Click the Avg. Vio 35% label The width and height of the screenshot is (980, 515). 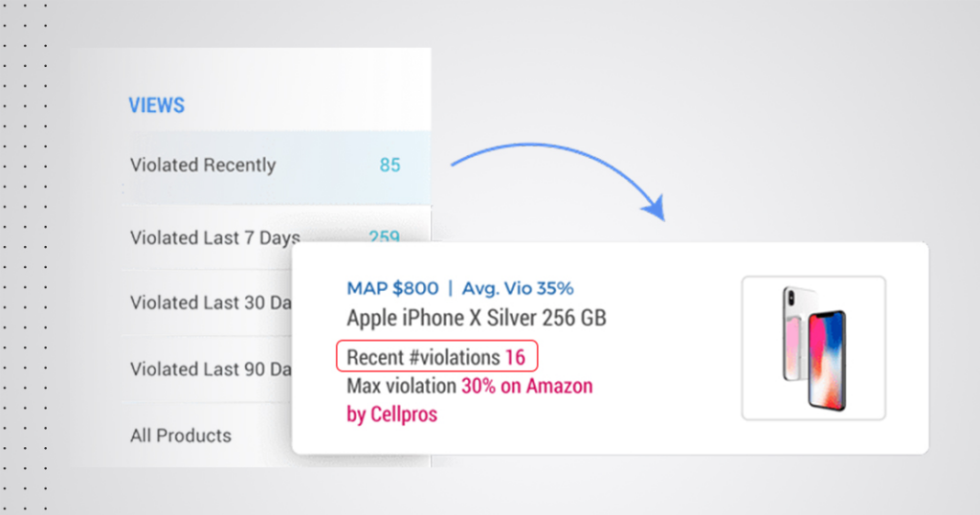coord(518,288)
